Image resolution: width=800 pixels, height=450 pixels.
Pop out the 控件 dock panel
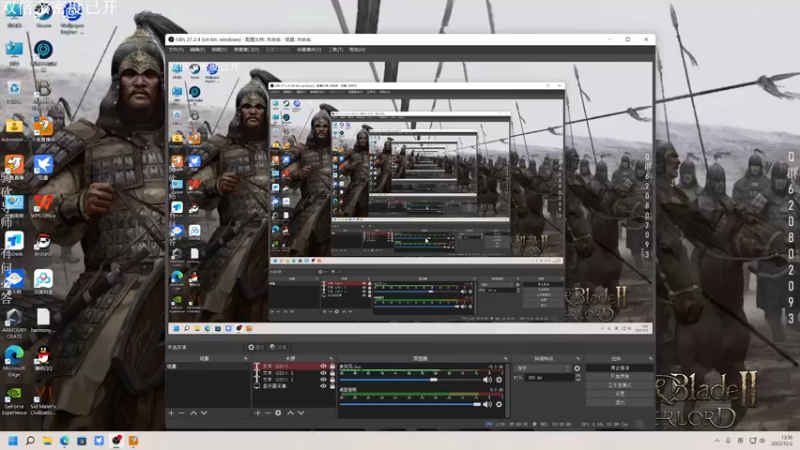click(x=651, y=359)
